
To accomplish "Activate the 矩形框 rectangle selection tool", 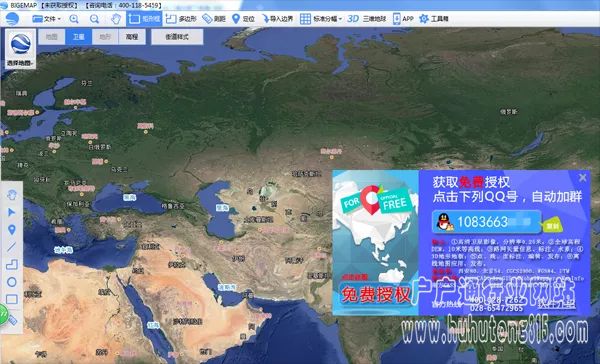I will [144, 19].
